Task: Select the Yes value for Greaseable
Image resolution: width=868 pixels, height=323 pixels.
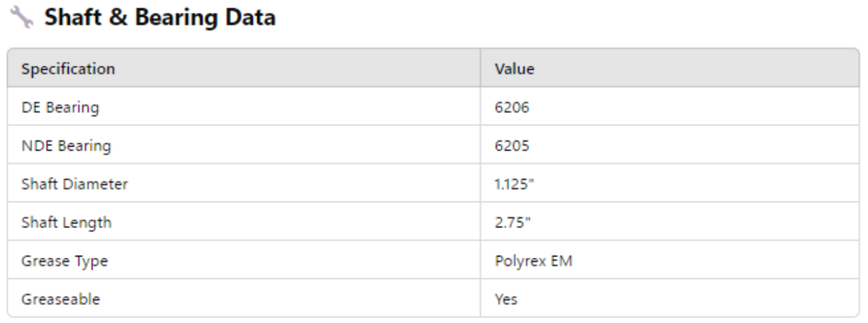Action: pos(505,299)
